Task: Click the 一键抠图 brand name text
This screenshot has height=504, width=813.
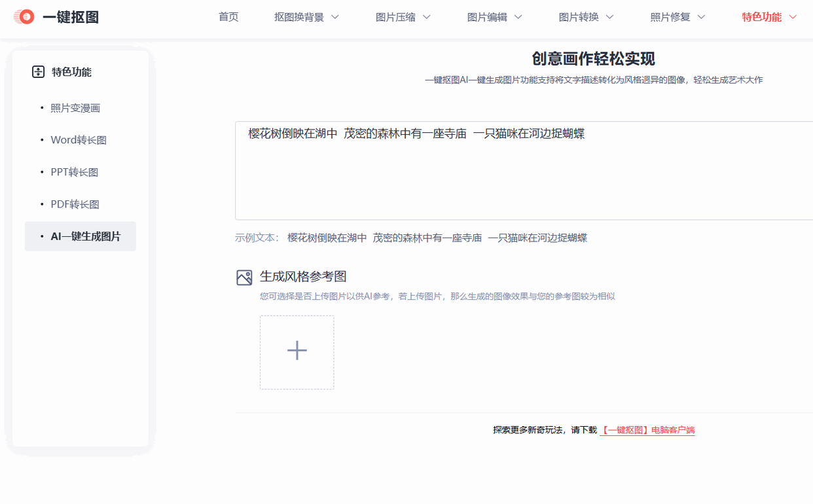Action: [71, 17]
